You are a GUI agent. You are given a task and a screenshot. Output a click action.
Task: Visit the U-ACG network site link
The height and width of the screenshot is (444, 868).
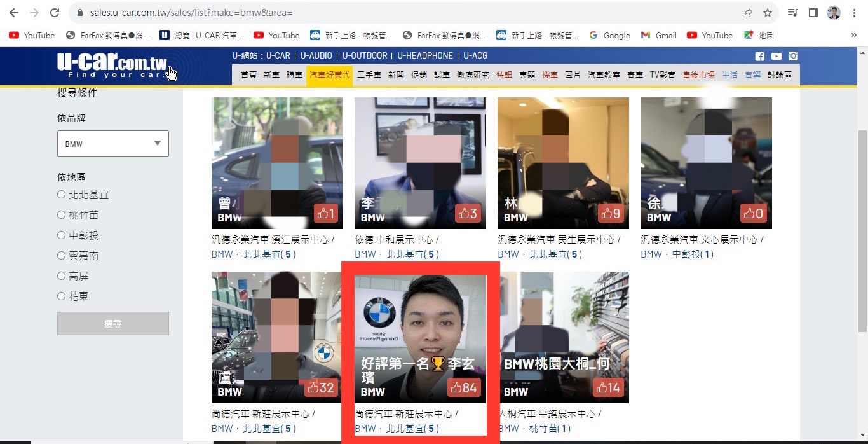pyautogui.click(x=475, y=56)
